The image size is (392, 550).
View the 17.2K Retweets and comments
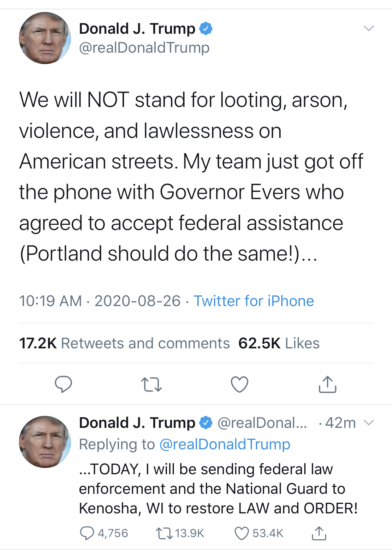click(x=124, y=343)
